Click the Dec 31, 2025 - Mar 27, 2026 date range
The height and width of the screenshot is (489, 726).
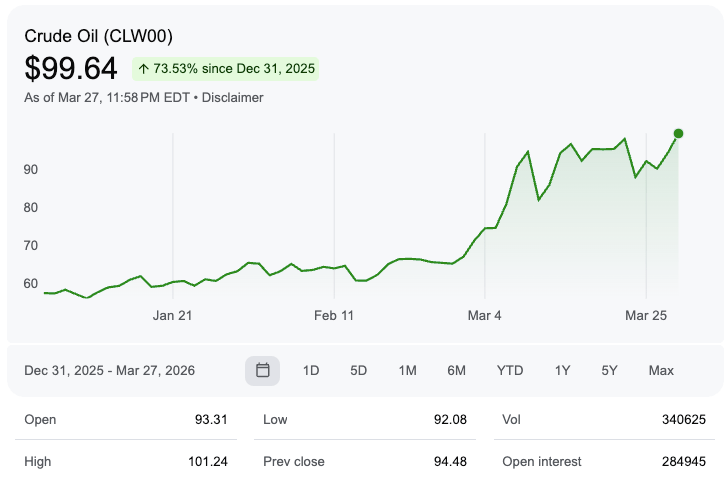click(x=110, y=370)
